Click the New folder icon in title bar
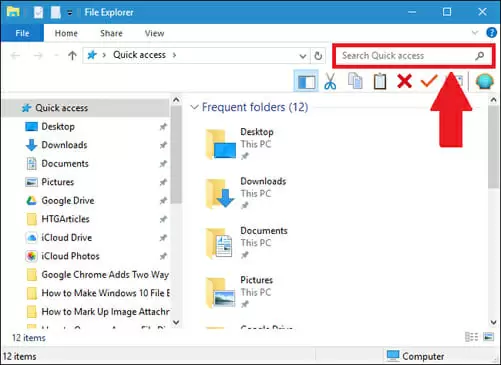The width and height of the screenshot is (501, 365). point(55,13)
